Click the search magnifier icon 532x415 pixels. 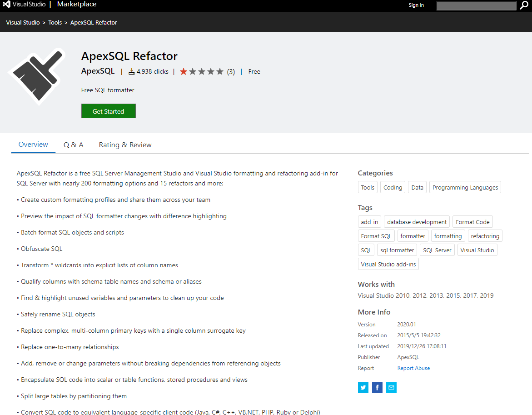[524, 6]
